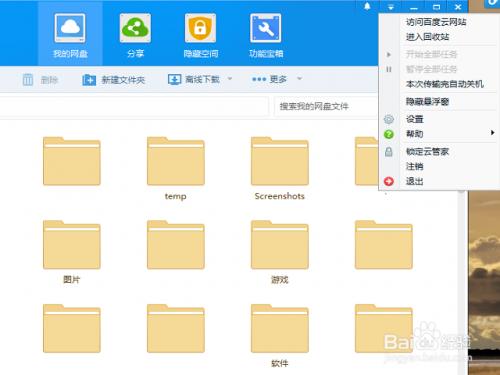
Task: Toggle the title bar dropdown menu arrow
Action: click(x=391, y=7)
